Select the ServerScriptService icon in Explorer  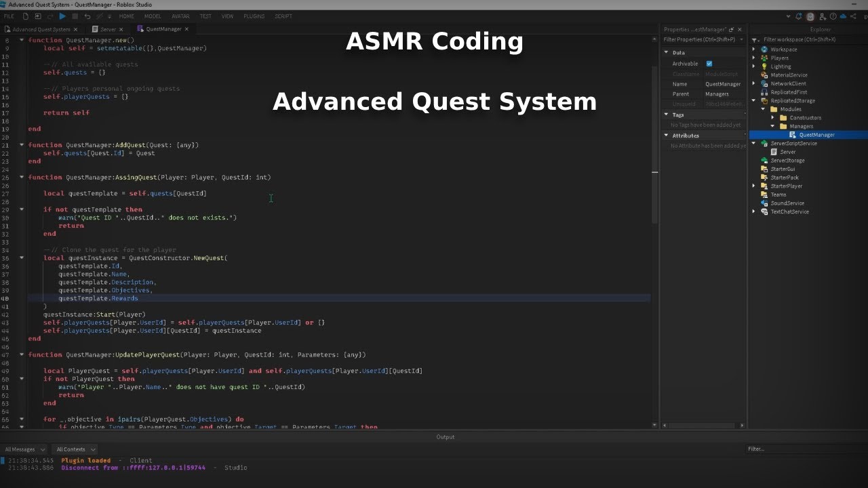coord(764,143)
